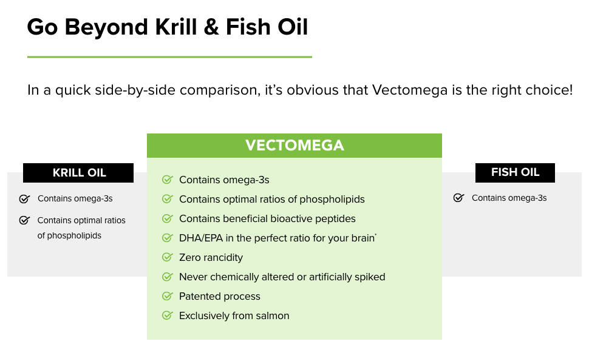Click the checkmark icon beside Zero rancidity
Viewport: 589px width, 364px height.
168,257
